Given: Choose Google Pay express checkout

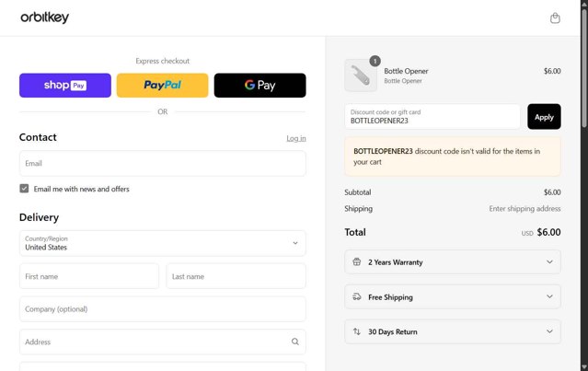Looking at the screenshot, I should (x=259, y=86).
